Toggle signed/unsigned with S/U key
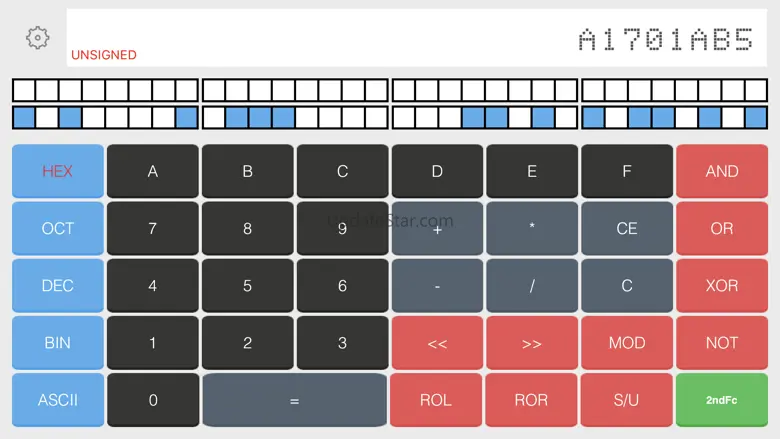 click(x=626, y=400)
